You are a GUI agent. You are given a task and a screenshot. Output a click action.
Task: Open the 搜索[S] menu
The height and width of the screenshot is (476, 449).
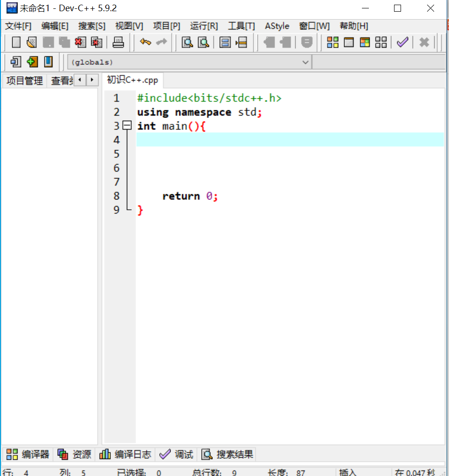pos(92,27)
